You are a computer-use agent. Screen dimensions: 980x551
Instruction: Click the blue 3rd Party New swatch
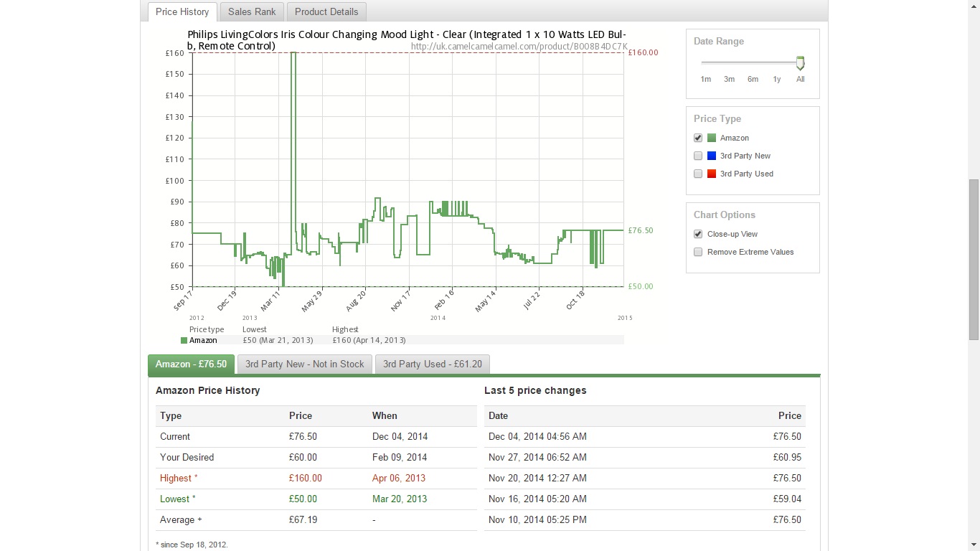pos(712,156)
